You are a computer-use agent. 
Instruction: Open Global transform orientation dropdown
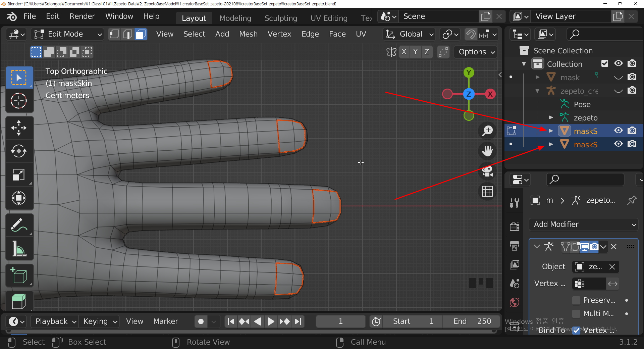409,34
